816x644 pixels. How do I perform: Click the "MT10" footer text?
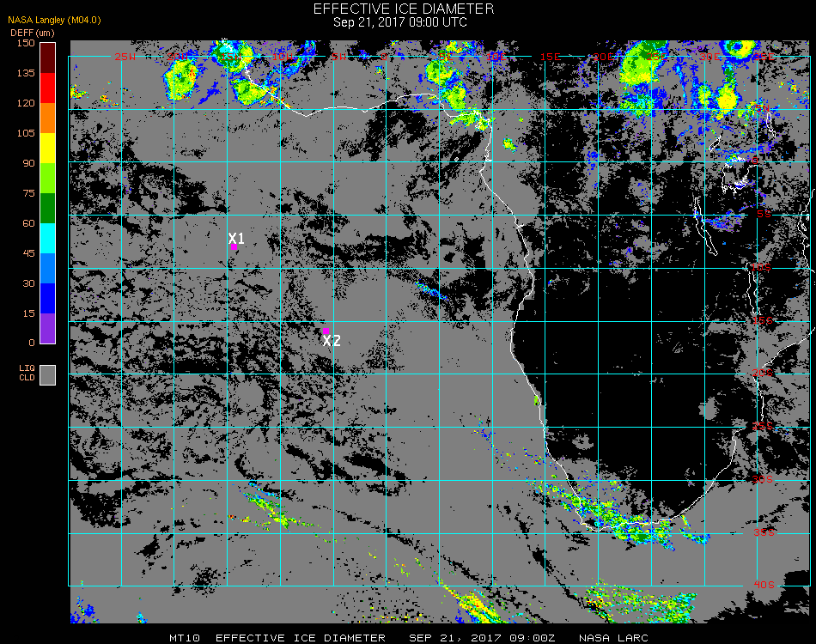coord(185,638)
